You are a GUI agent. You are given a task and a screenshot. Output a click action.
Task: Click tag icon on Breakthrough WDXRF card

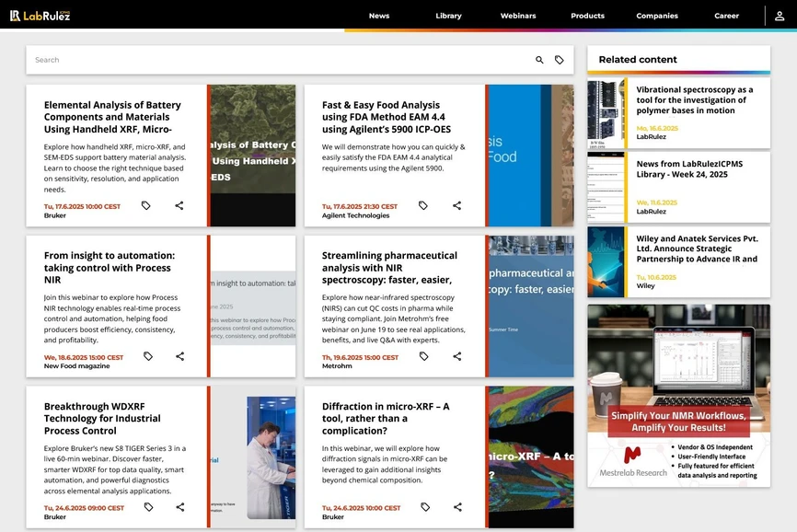tap(148, 507)
